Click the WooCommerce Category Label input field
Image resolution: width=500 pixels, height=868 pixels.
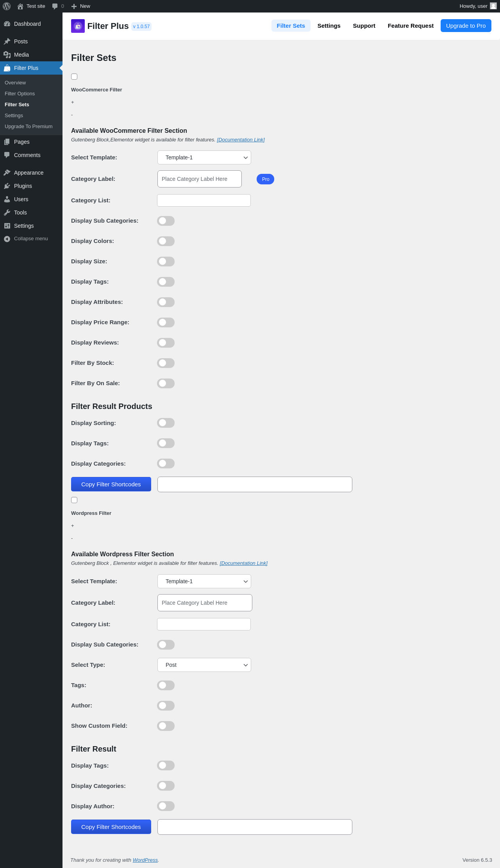tap(199, 179)
